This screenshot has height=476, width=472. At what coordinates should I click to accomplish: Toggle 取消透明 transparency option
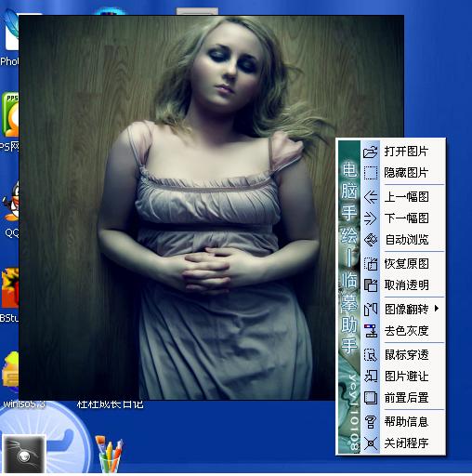(x=403, y=285)
